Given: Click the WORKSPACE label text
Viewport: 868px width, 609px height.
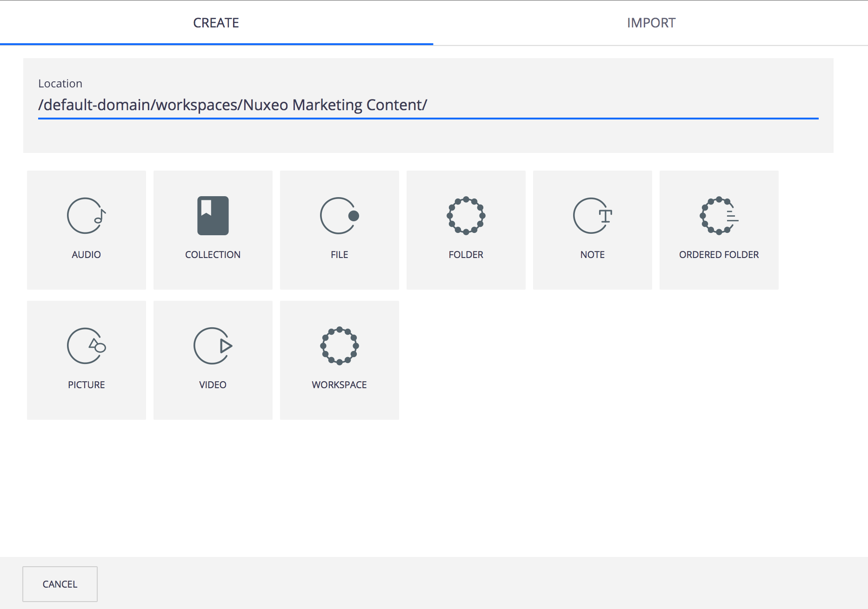Looking at the screenshot, I should pos(340,385).
